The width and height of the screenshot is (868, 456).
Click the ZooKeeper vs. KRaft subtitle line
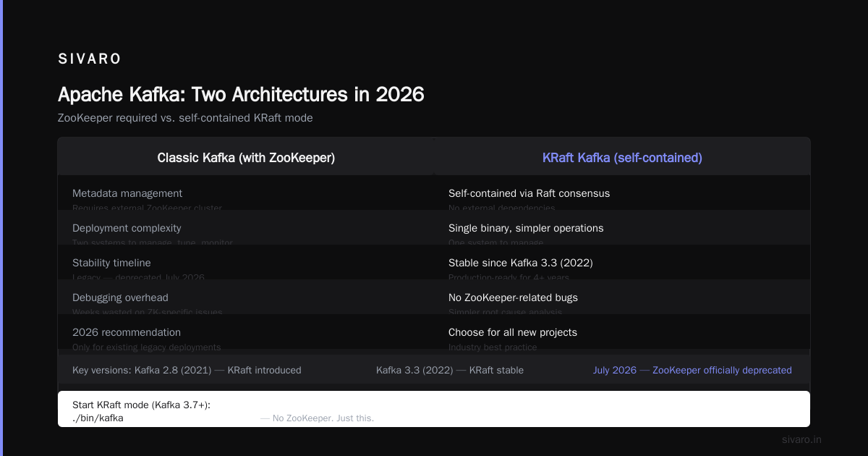(185, 117)
